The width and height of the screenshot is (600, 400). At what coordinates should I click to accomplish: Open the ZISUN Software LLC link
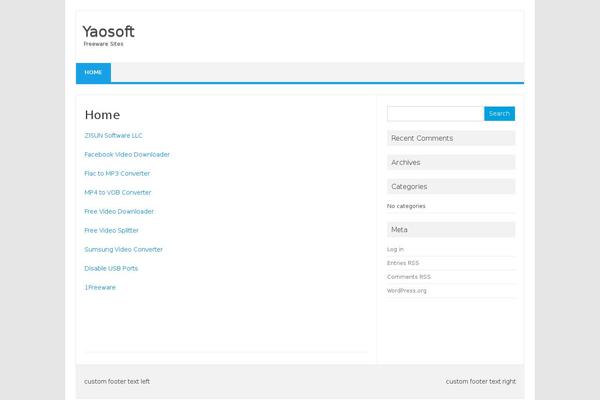tap(113, 135)
